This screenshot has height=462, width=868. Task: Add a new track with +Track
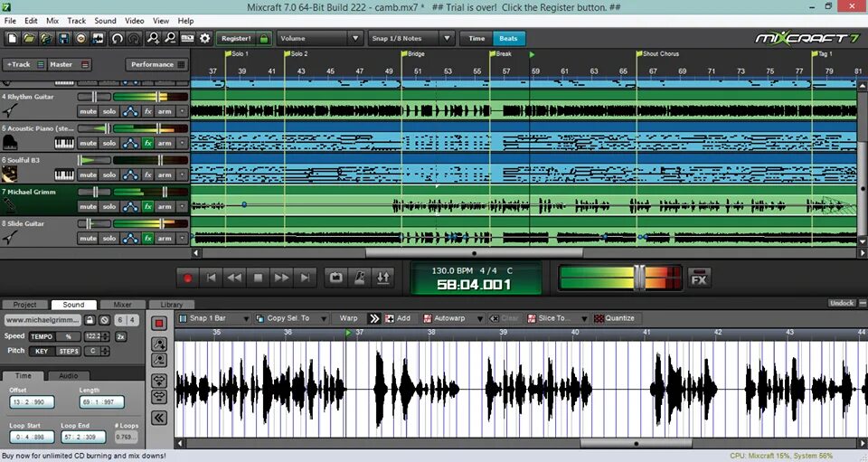pos(24,64)
